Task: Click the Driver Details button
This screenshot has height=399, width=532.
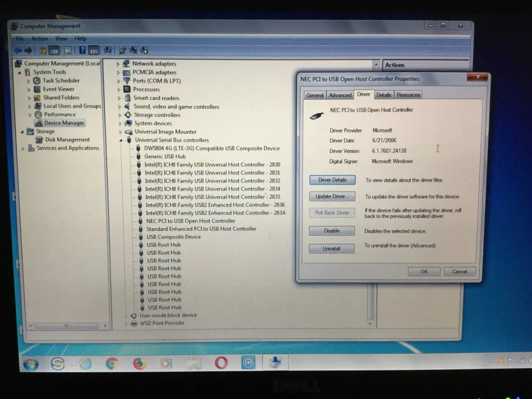Action: click(332, 180)
